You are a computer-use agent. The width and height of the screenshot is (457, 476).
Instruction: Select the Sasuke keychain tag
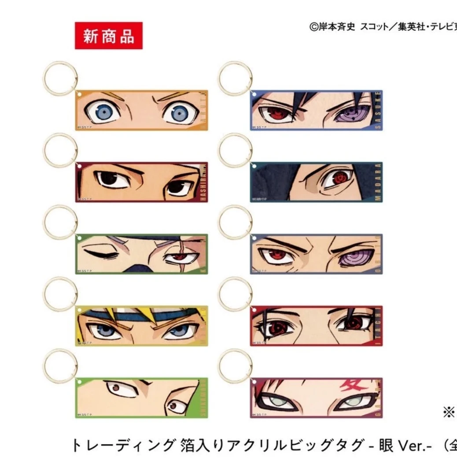pyautogui.click(x=316, y=110)
